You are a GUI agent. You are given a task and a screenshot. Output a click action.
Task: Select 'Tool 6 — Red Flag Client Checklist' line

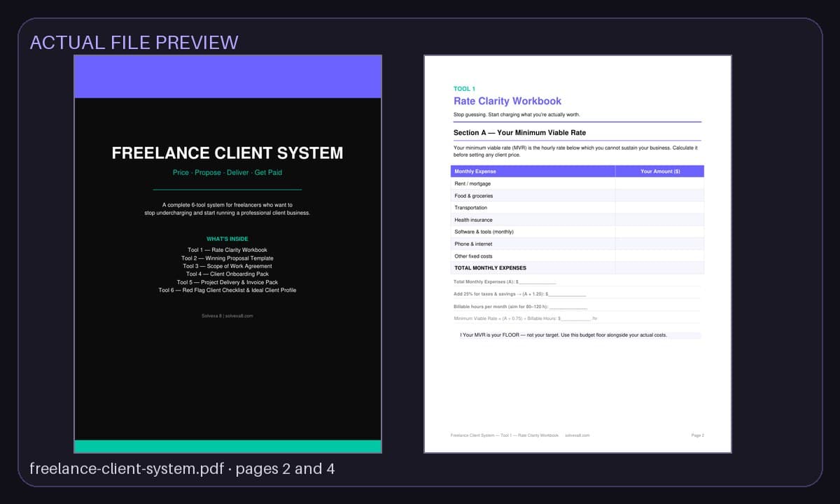tap(227, 290)
